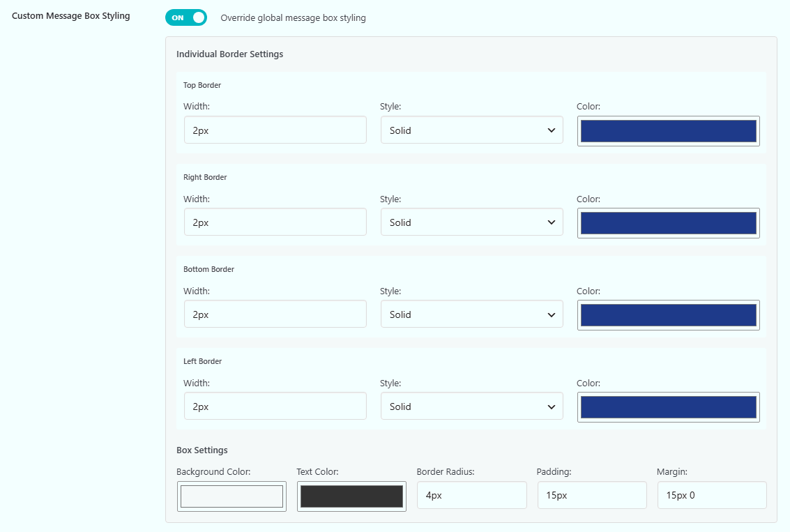This screenshot has width=790, height=532.
Task: Open the Left Border style dropdown
Action: tap(471, 406)
